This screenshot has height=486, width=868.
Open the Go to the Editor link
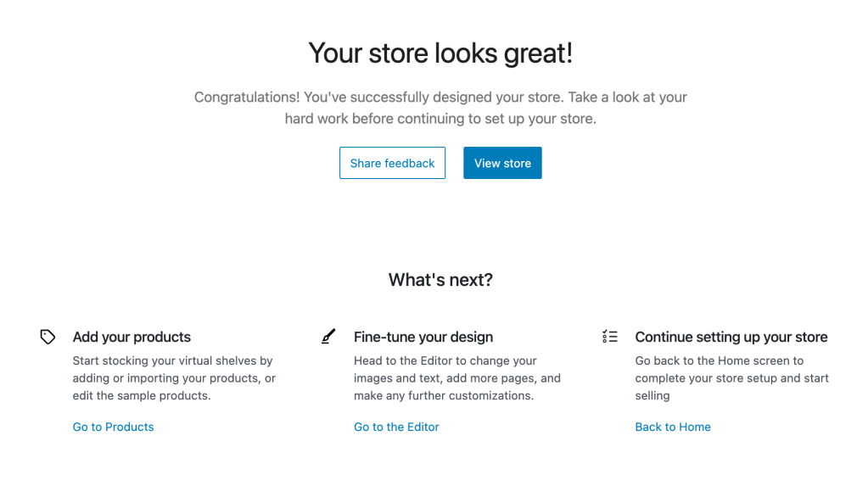click(396, 427)
